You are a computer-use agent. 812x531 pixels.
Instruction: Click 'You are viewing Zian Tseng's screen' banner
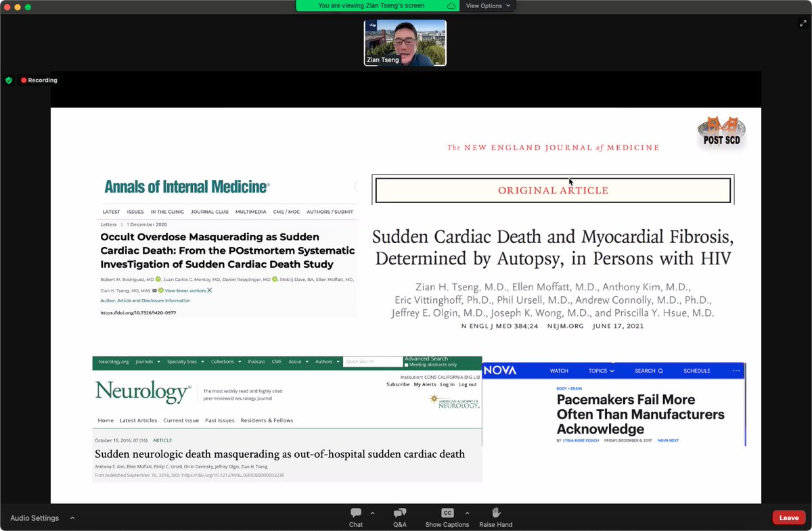371,5
